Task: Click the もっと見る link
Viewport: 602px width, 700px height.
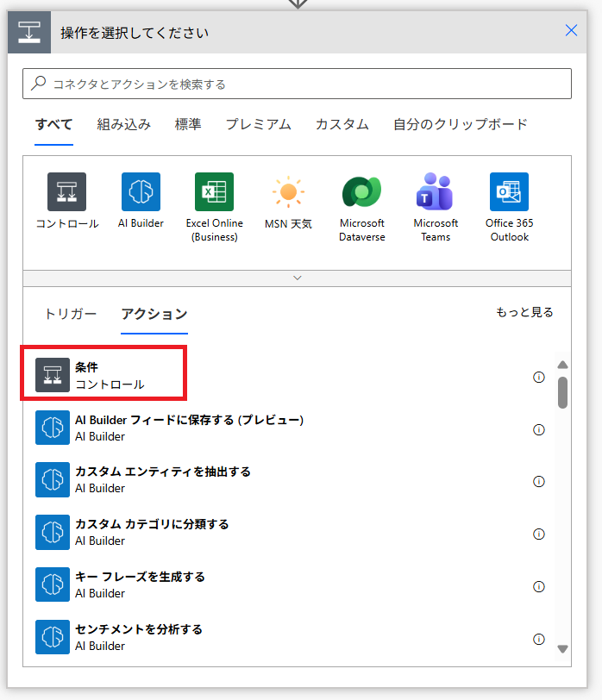Action: [x=524, y=312]
